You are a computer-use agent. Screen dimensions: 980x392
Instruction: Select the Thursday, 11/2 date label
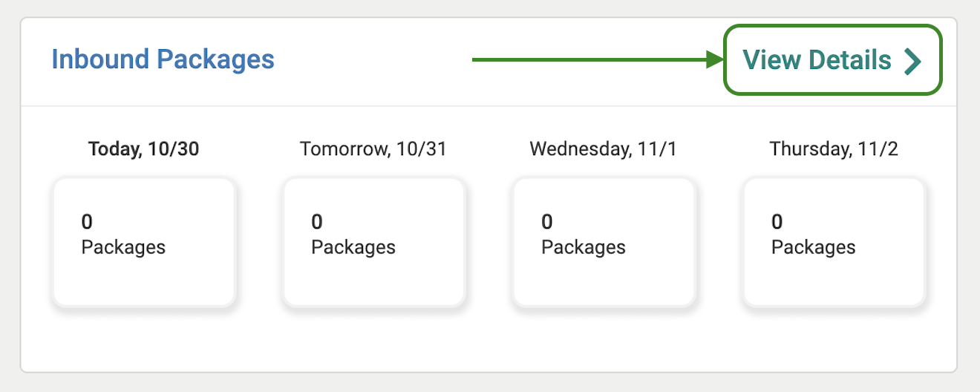pos(834,149)
